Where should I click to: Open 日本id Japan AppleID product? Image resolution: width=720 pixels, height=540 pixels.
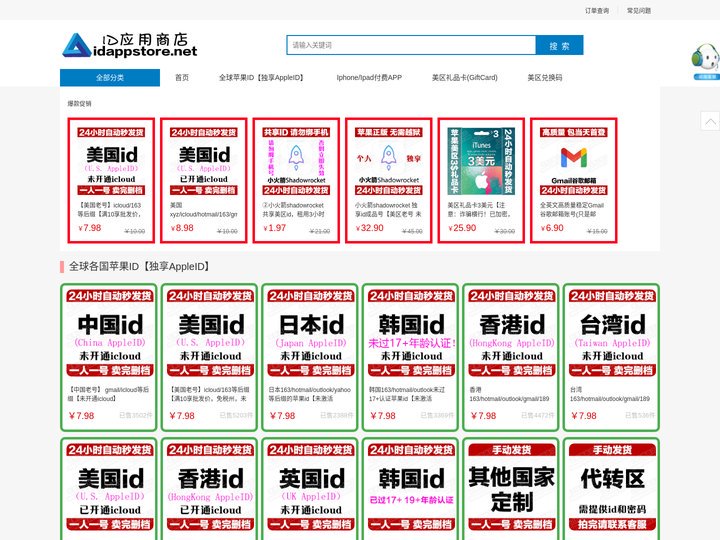tap(310, 357)
